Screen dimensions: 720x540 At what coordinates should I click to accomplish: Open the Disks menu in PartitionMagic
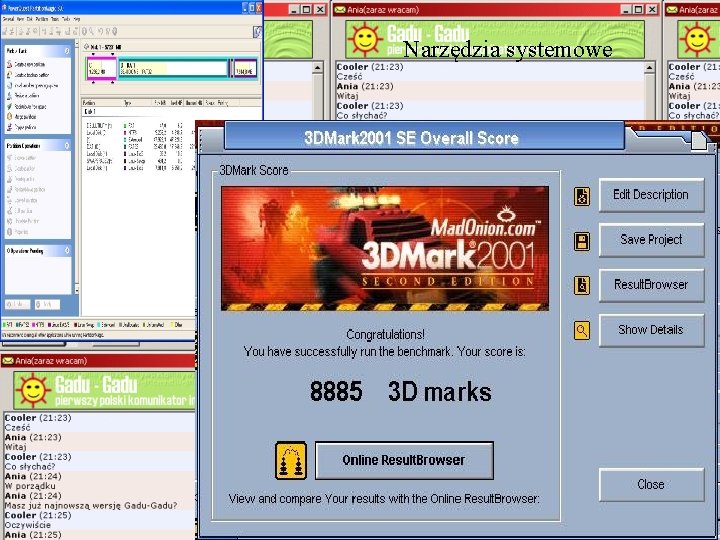tap(29, 19)
